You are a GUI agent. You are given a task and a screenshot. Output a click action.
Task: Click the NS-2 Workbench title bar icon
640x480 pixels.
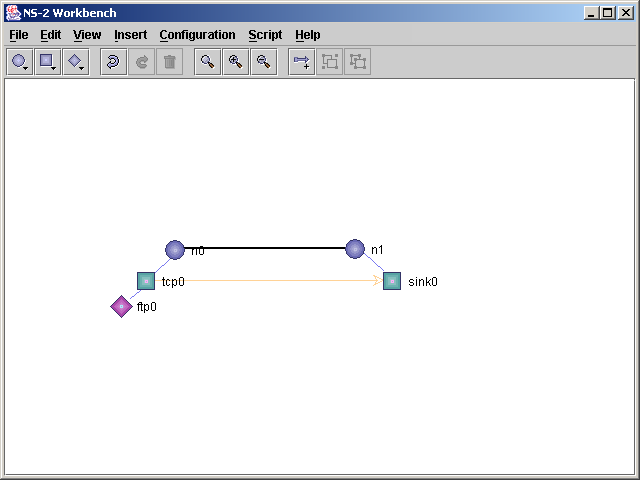point(13,13)
